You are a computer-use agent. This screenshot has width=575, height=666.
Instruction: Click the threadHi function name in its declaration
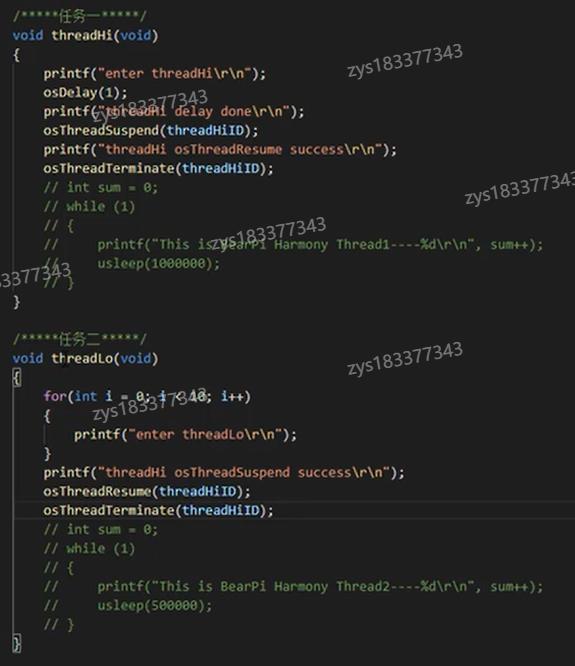82,35
